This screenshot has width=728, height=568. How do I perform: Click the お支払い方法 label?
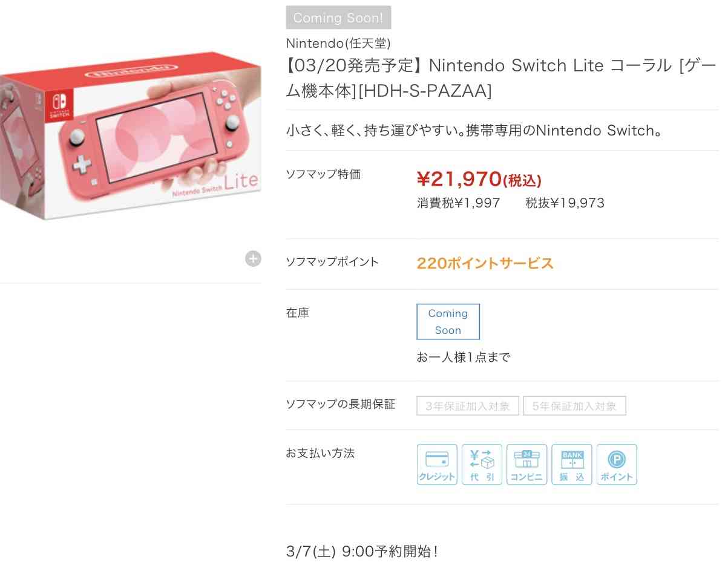tap(320, 453)
